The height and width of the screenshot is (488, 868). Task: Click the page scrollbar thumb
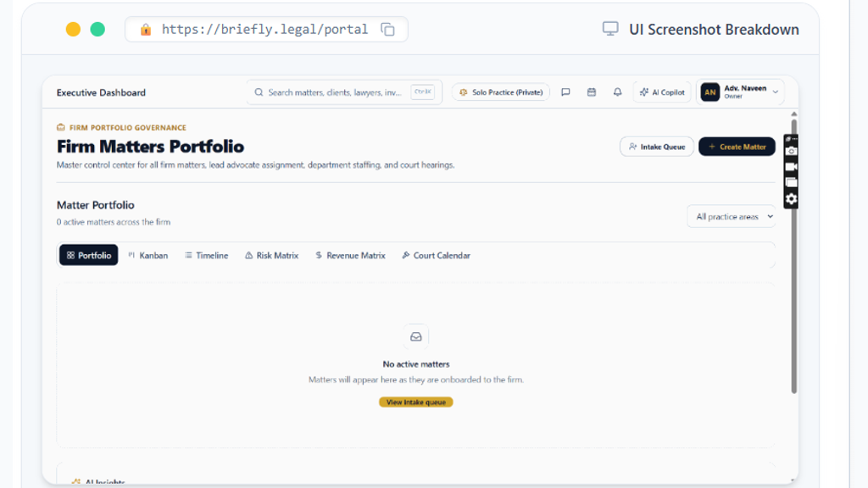click(793, 256)
